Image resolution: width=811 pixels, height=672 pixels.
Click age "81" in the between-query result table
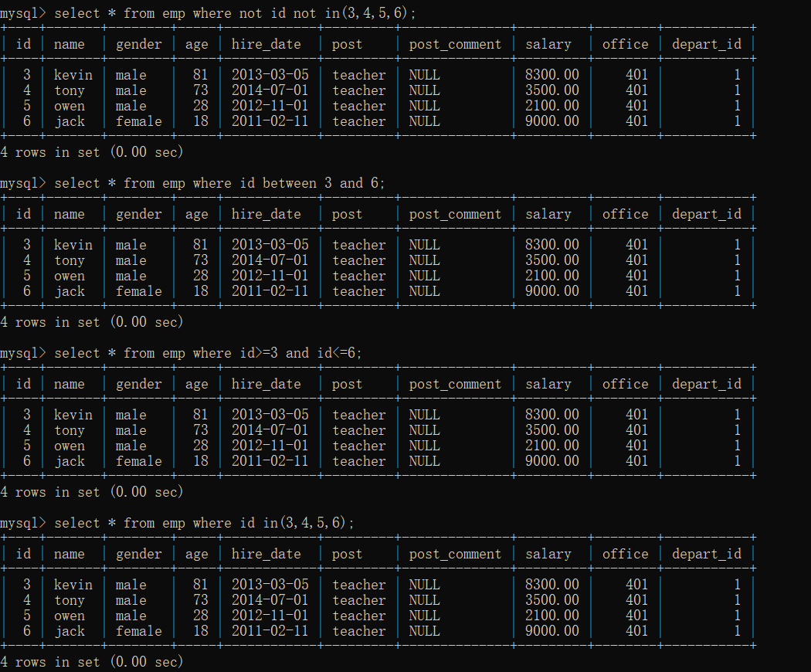click(x=200, y=245)
